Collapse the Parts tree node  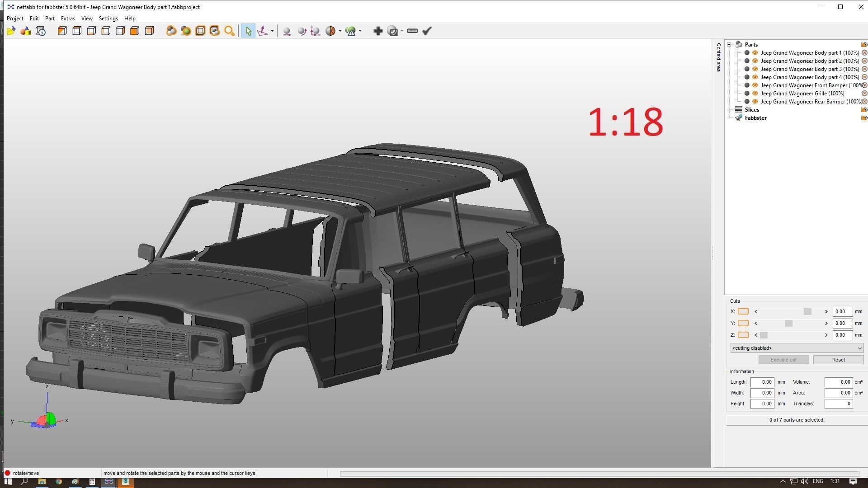click(729, 44)
